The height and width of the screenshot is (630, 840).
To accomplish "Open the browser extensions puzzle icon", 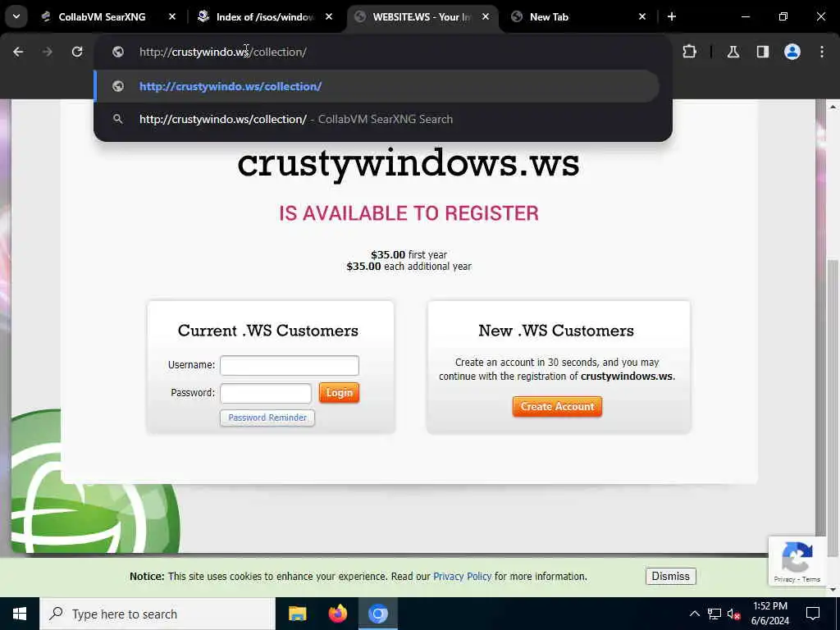I will point(689,52).
